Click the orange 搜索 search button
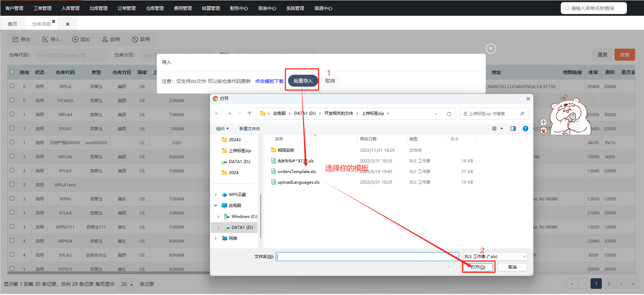Image resolution: width=644 pixels, height=295 pixels. (x=625, y=55)
